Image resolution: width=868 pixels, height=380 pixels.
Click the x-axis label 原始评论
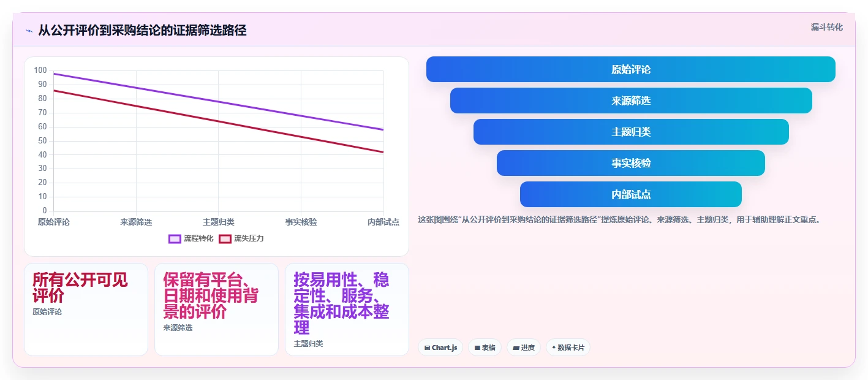54,222
